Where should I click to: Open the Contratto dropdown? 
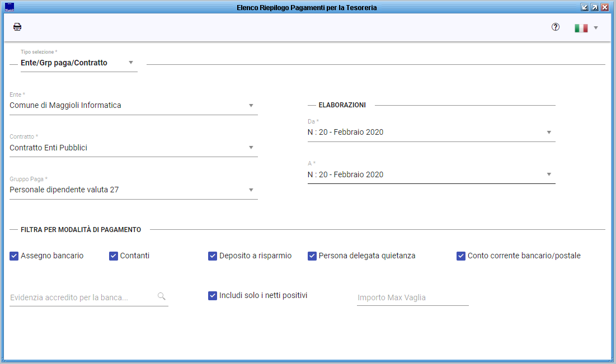coord(134,148)
